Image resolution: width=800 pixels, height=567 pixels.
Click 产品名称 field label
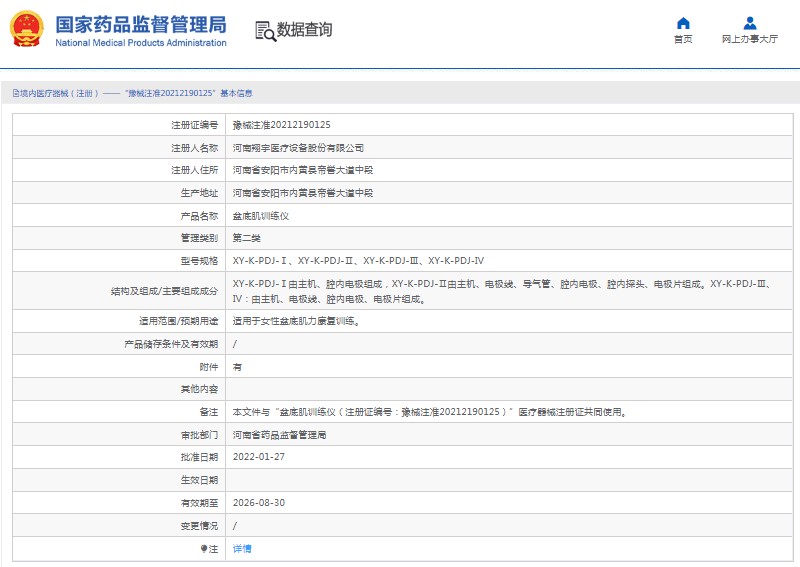199,216
